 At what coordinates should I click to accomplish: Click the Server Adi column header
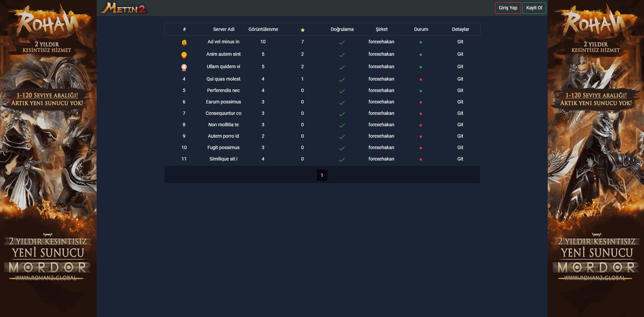pos(224,29)
